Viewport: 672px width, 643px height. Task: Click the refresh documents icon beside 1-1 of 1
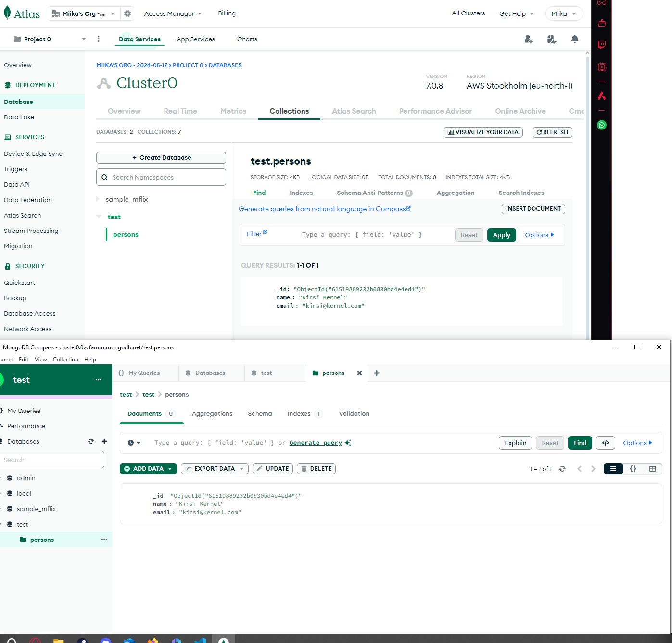pyautogui.click(x=562, y=469)
